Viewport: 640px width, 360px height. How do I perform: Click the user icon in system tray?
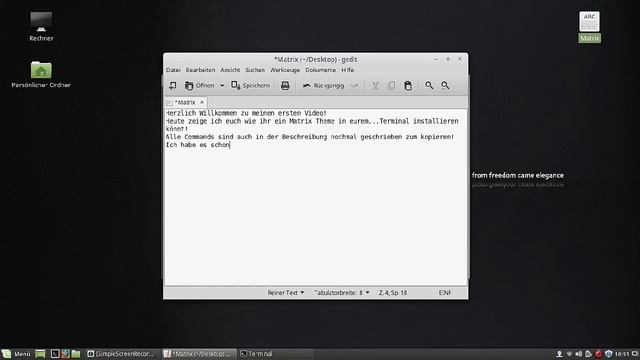pos(559,354)
